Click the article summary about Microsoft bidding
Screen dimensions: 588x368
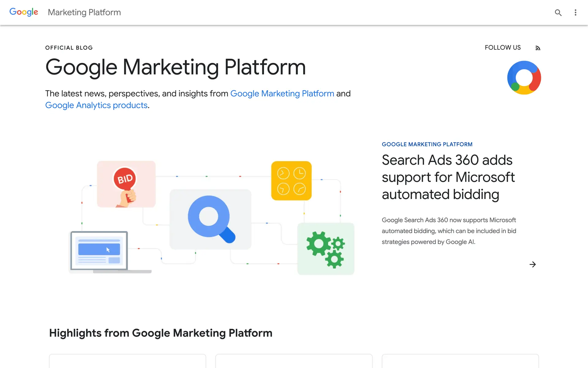tap(449, 231)
